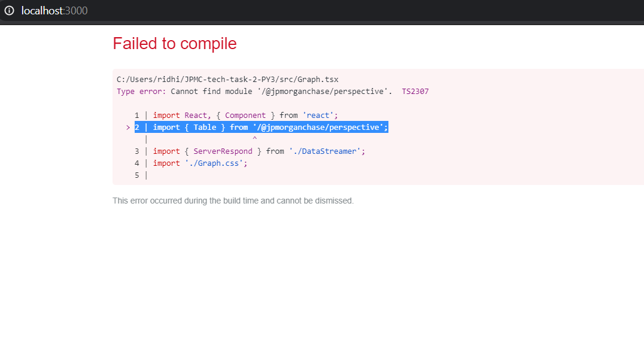The height and width of the screenshot is (349, 644).
Task: Click the Component named import on line 1
Action: point(246,115)
